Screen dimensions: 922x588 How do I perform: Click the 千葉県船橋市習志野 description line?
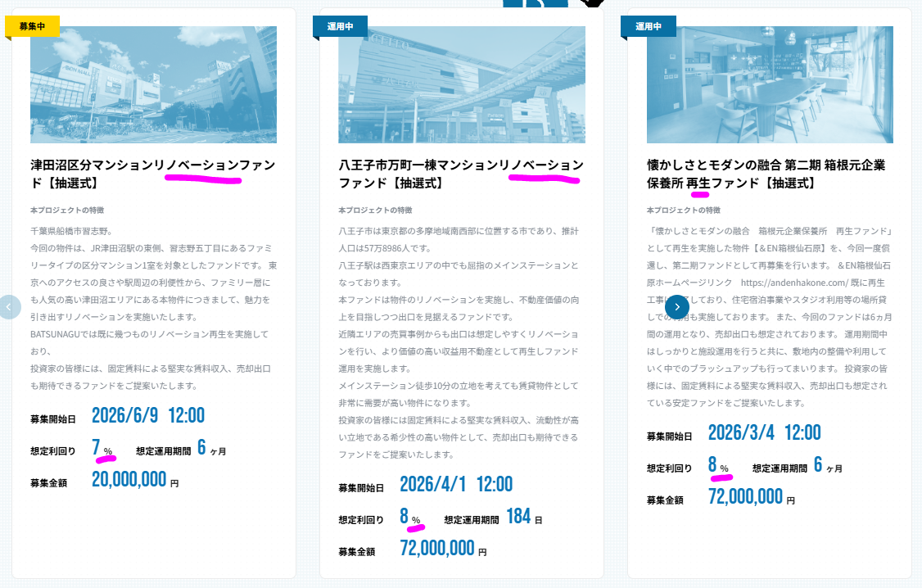coord(71,231)
